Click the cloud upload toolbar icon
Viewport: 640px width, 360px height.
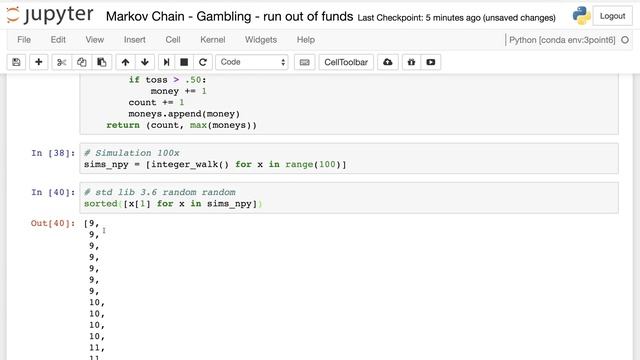[388, 62]
